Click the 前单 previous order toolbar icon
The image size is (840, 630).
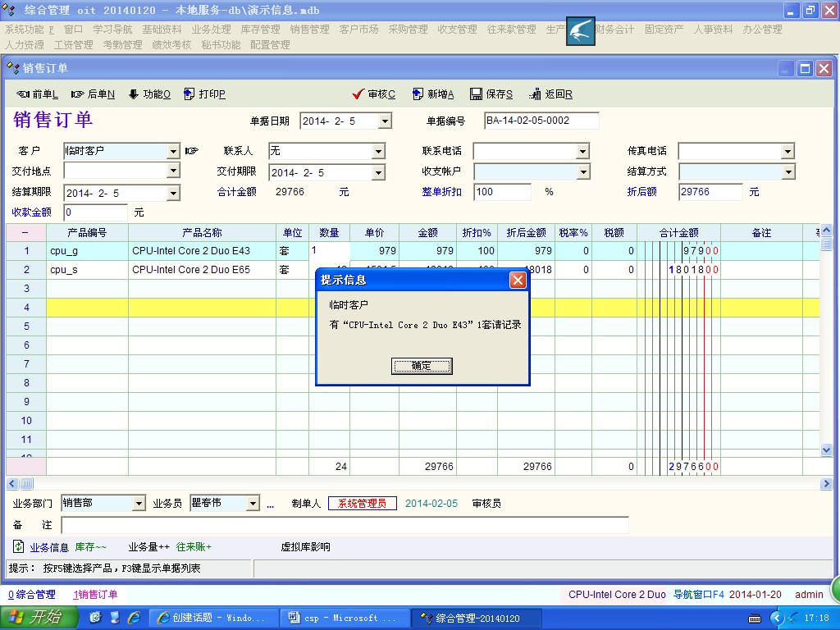[x=23, y=94]
